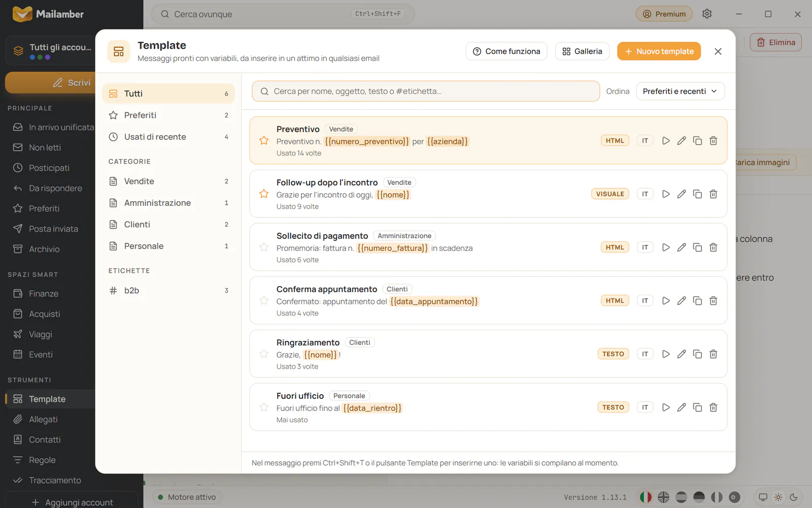Create a Nuovo template

coord(659,51)
